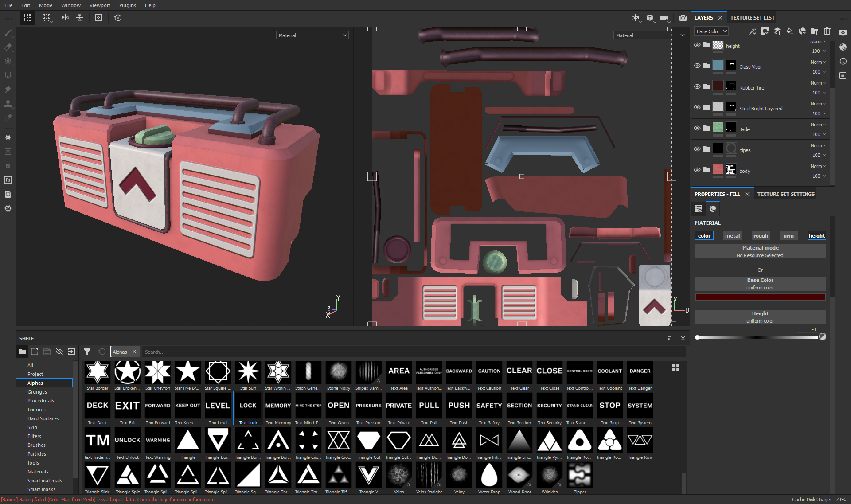Toggle shelf hidden-items eye icon

(59, 352)
